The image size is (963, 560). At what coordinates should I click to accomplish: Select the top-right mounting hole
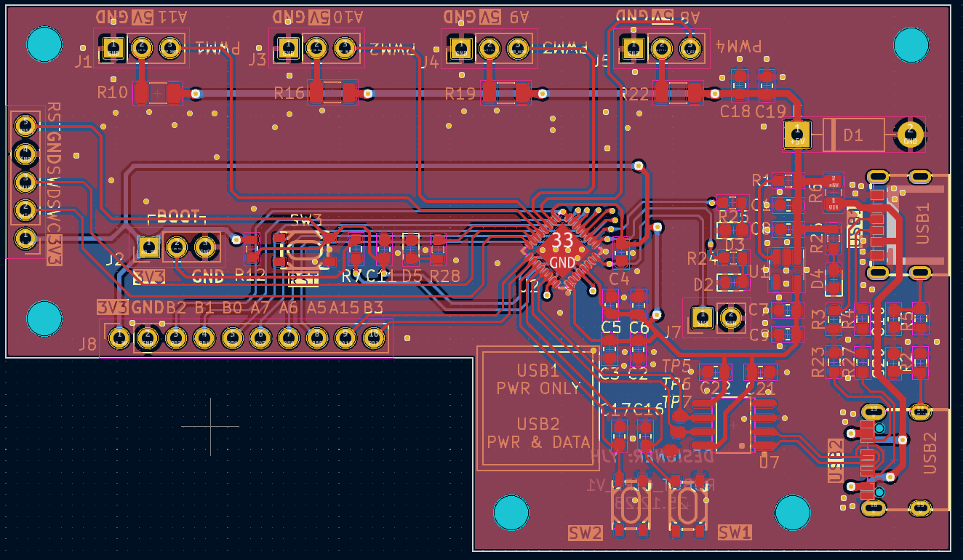[x=911, y=45]
